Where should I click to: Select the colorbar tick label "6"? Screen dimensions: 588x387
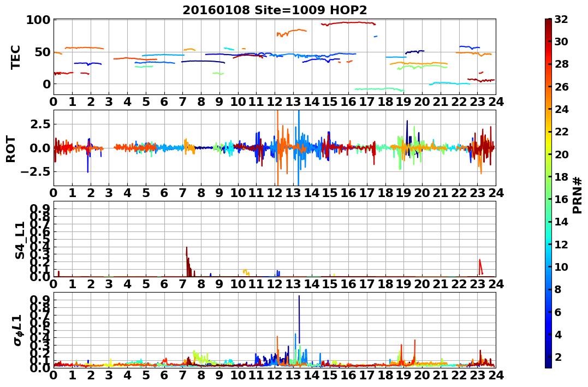click(x=559, y=312)
